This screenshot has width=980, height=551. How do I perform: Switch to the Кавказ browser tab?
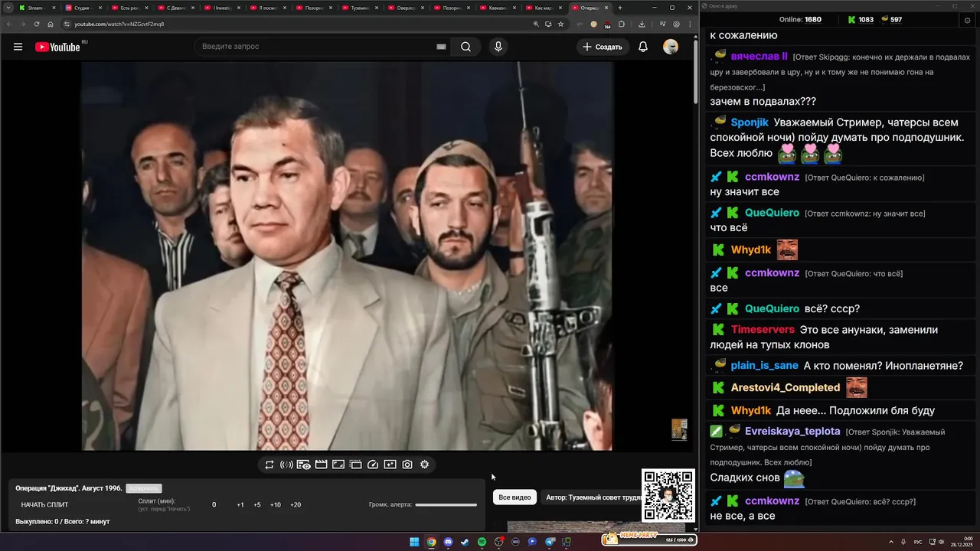497,8
